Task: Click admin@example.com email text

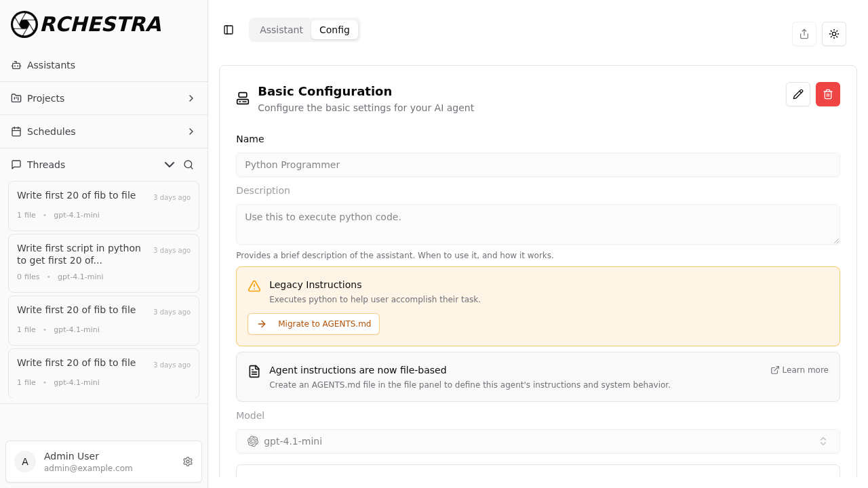Action: click(88, 468)
